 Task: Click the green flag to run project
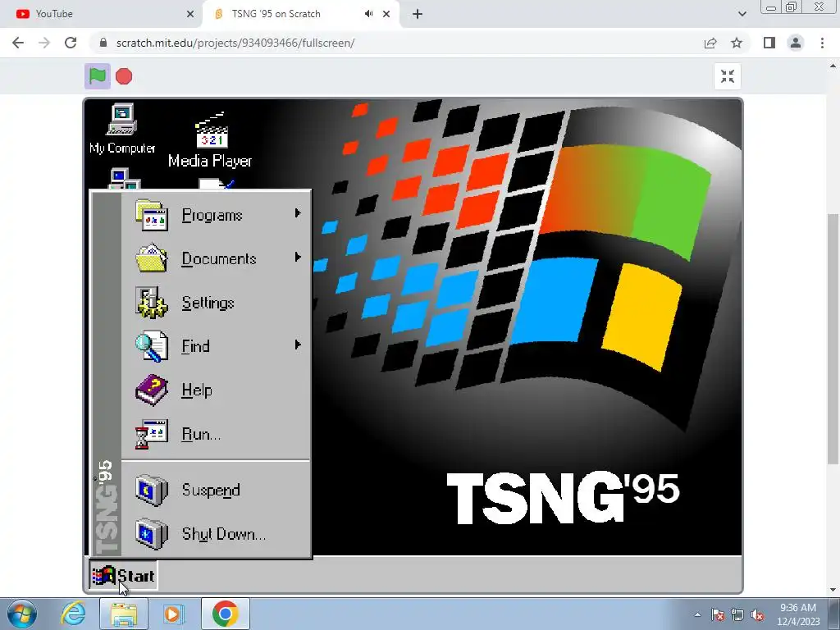tap(97, 76)
